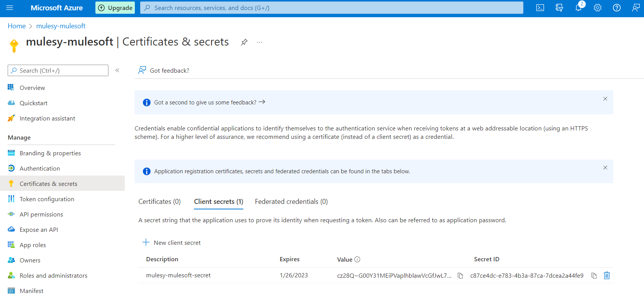The width and height of the screenshot is (644, 306).
Task: Open the notifications bell icon
Action: pyautogui.click(x=578, y=8)
